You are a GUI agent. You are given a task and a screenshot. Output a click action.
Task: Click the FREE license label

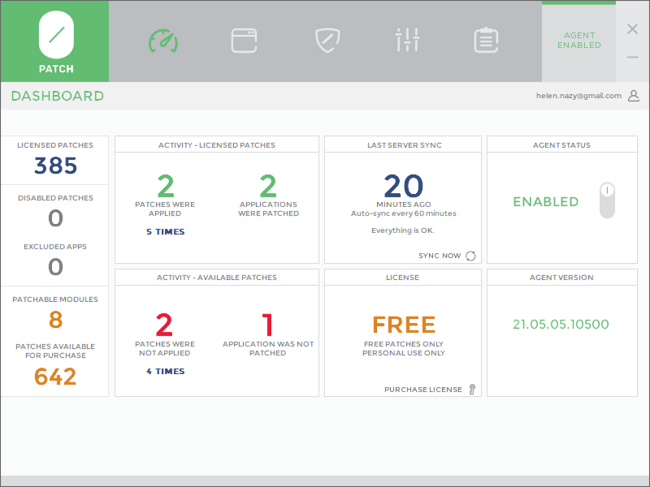pos(404,325)
